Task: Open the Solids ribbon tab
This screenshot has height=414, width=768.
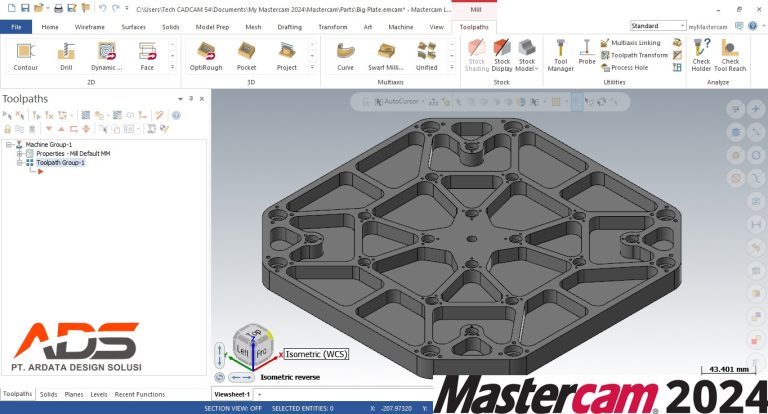Action: point(171,27)
